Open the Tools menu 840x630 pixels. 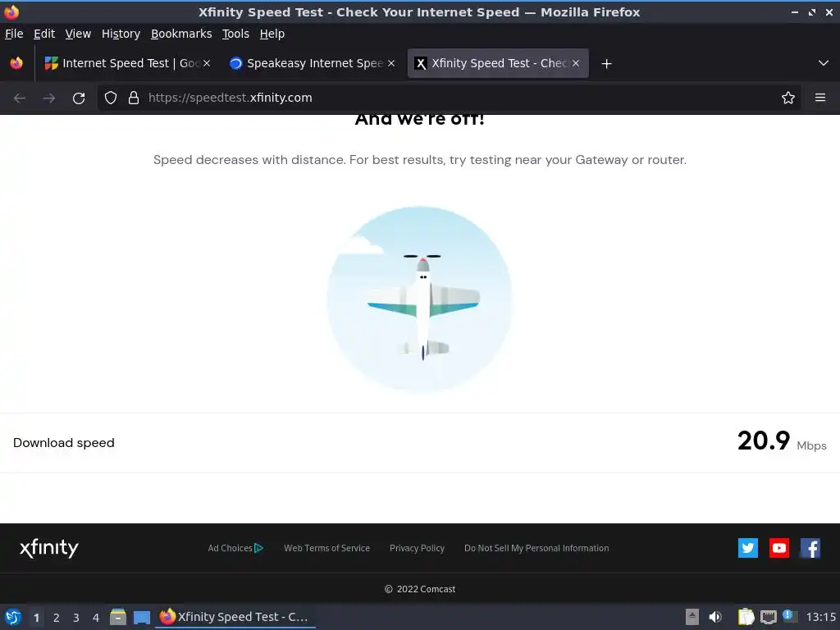pyautogui.click(x=235, y=34)
